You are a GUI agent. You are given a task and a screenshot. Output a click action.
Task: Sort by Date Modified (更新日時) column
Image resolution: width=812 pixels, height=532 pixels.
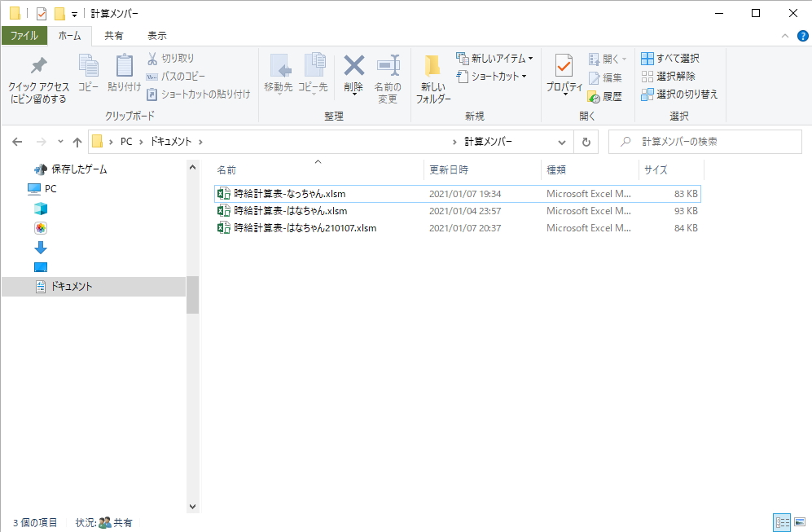click(x=449, y=170)
